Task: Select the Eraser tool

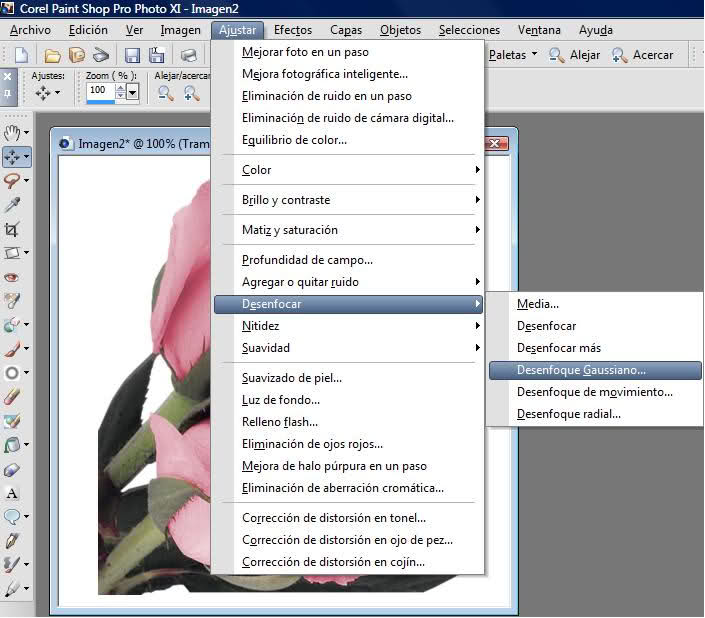Action: coord(12,397)
